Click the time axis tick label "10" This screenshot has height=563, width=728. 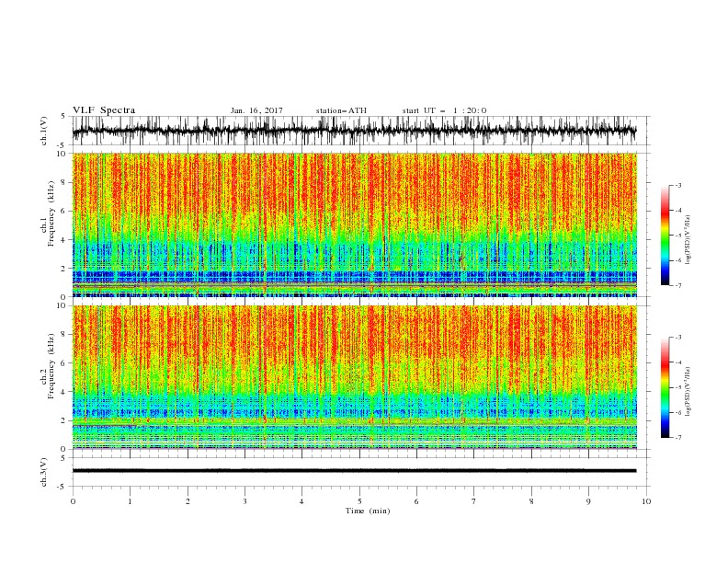coord(646,501)
